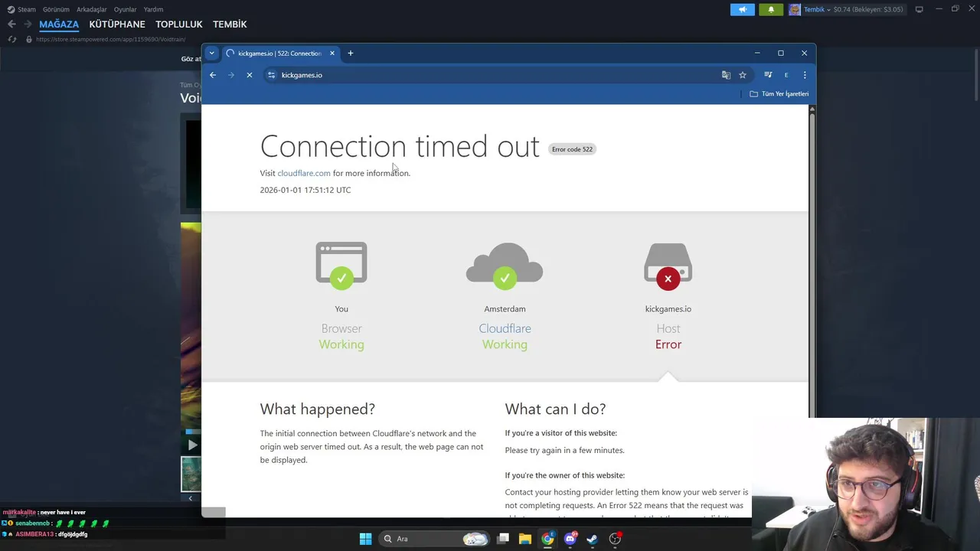The height and width of the screenshot is (551, 980).
Task: Click the 2026-01-01 17:51:12 UTC timestamp
Action: 305,190
